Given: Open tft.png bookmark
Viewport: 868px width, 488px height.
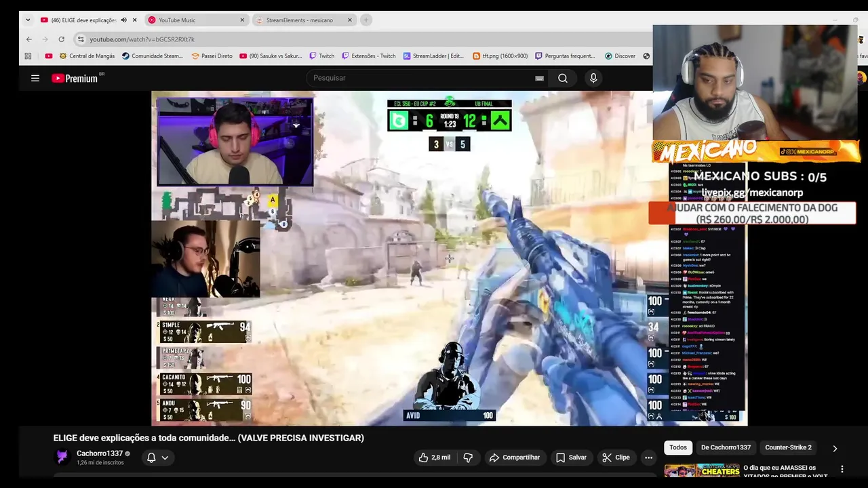Looking at the screenshot, I should (500, 56).
